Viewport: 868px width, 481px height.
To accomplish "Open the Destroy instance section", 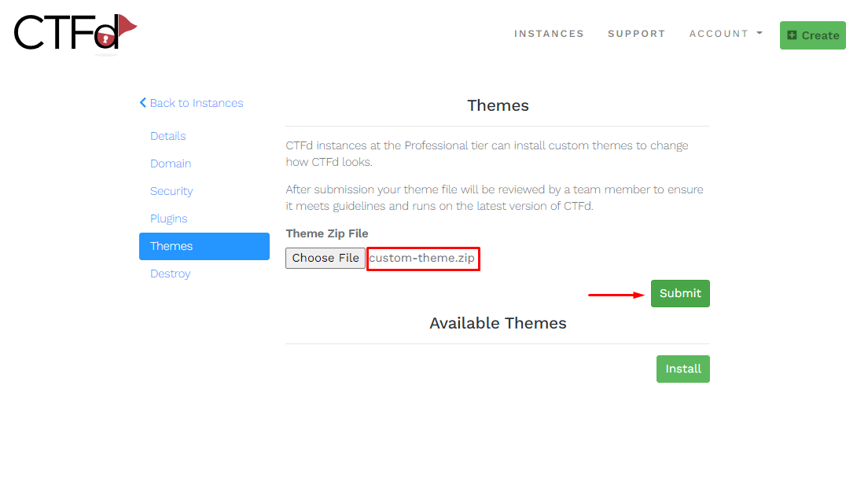I will (x=171, y=274).
